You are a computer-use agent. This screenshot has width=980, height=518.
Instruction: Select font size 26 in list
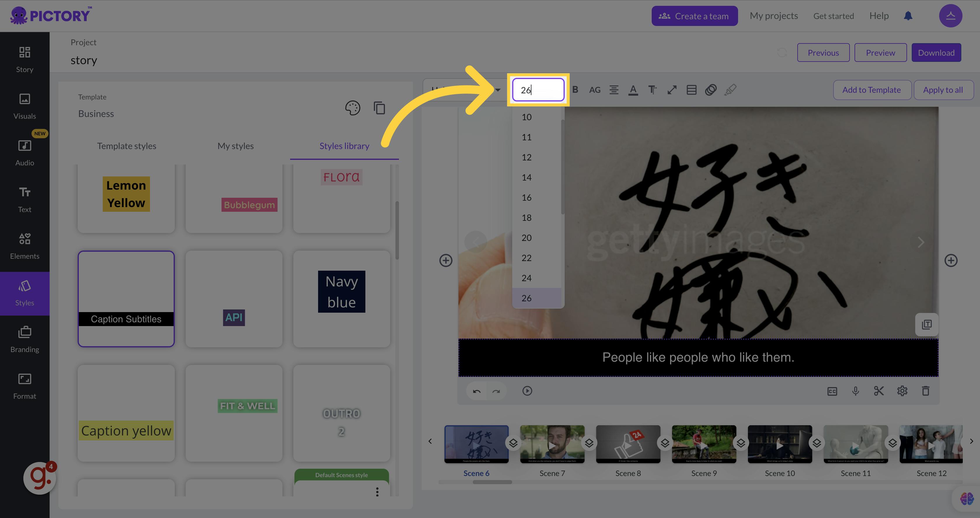click(x=536, y=298)
